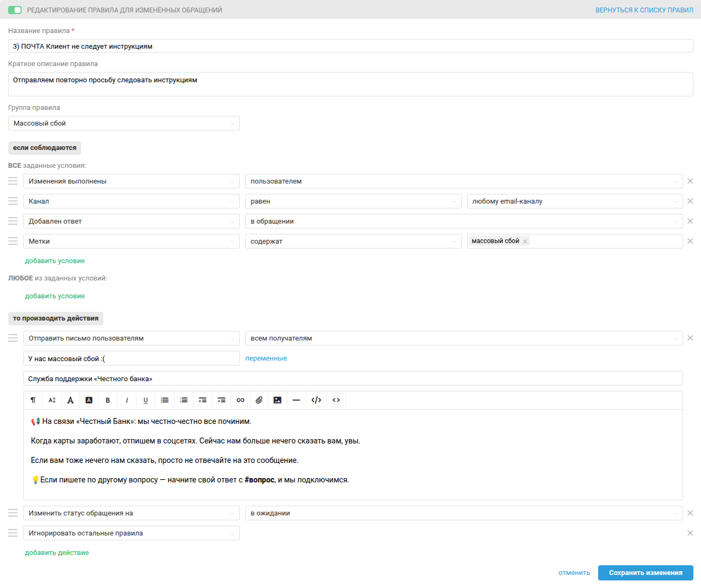Click drag handle of 'Изменить статус обращения на' row
The image size is (701, 588).
tap(13, 513)
